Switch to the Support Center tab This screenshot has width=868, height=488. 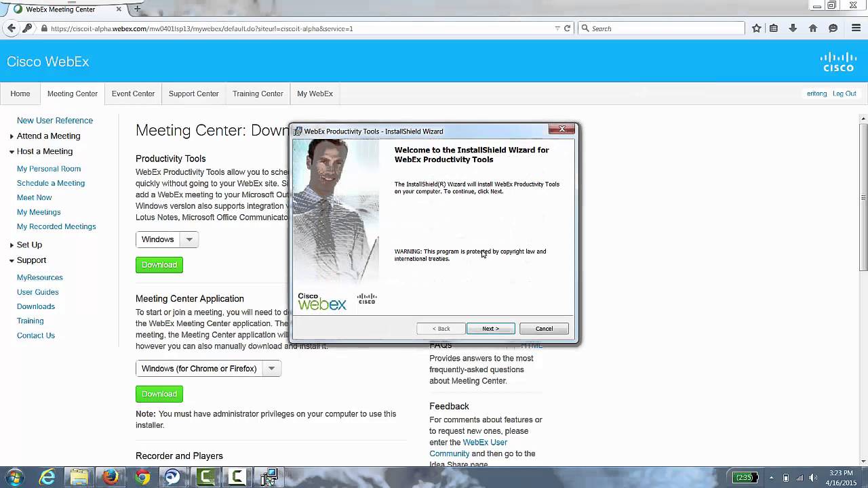[193, 94]
